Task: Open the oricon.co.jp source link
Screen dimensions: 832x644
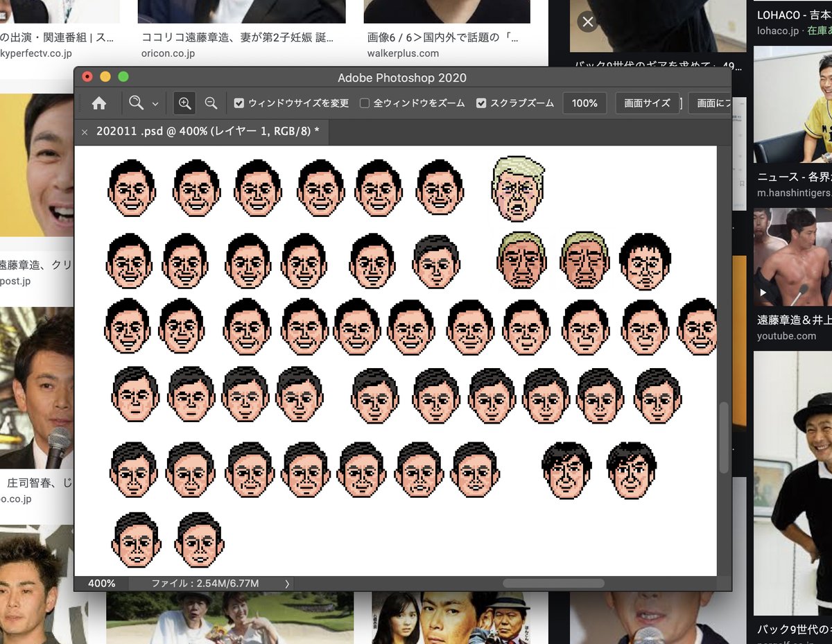Action: coord(168,53)
